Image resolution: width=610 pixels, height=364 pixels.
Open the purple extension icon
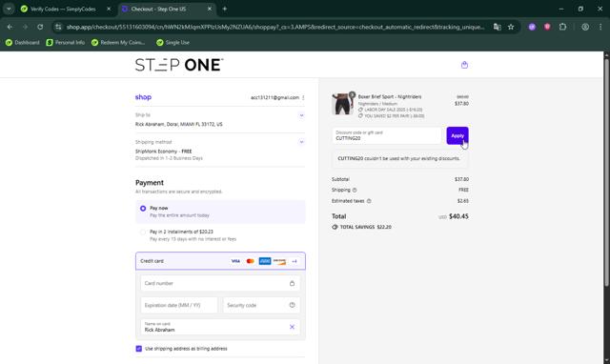[532, 27]
